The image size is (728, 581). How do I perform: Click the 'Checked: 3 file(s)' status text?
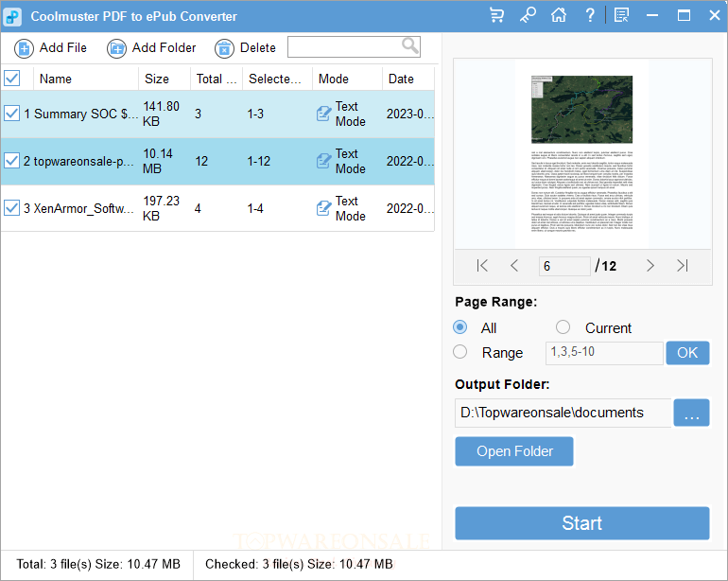pyautogui.click(x=299, y=564)
